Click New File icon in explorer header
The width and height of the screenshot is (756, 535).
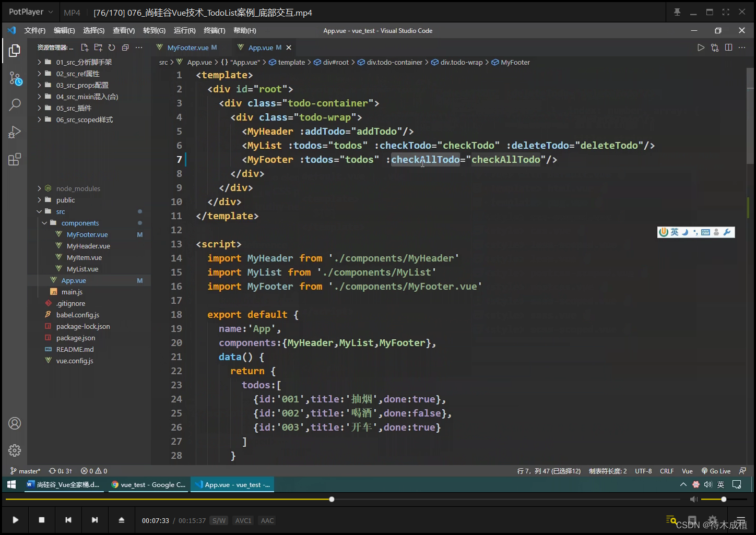(85, 47)
